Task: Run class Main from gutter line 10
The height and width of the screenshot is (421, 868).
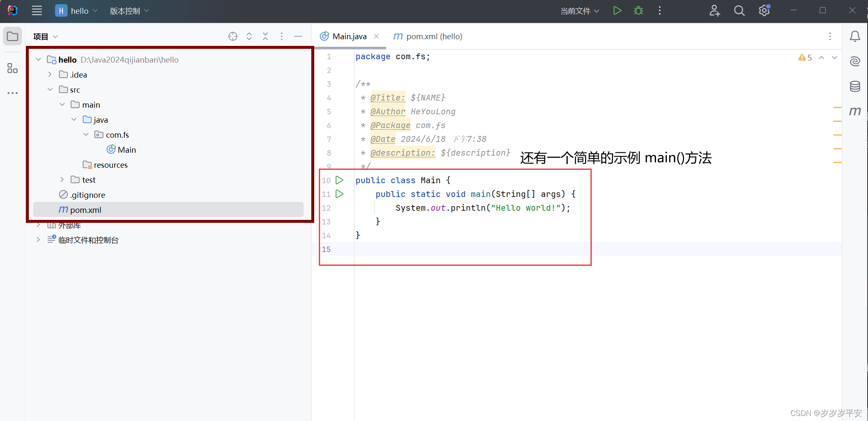Action: 340,180
